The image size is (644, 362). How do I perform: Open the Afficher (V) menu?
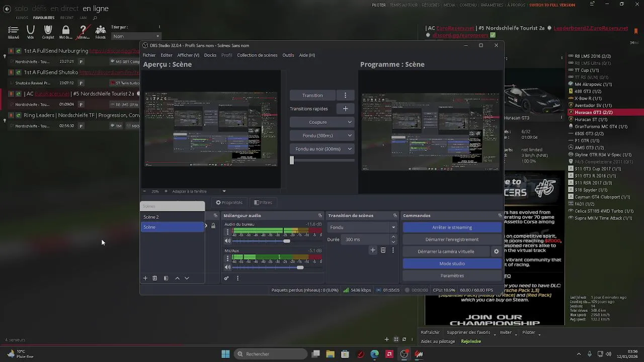188,55
